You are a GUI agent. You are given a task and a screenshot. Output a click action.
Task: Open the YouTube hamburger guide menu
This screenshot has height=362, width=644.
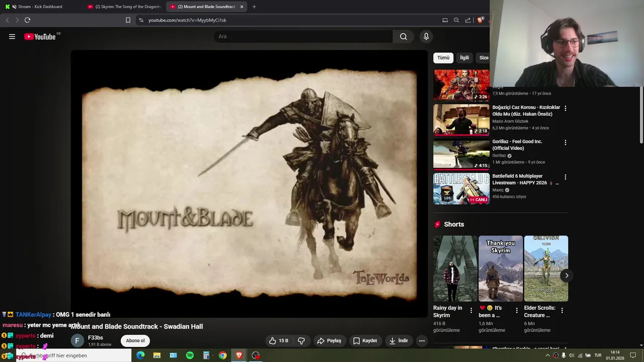[12, 36]
